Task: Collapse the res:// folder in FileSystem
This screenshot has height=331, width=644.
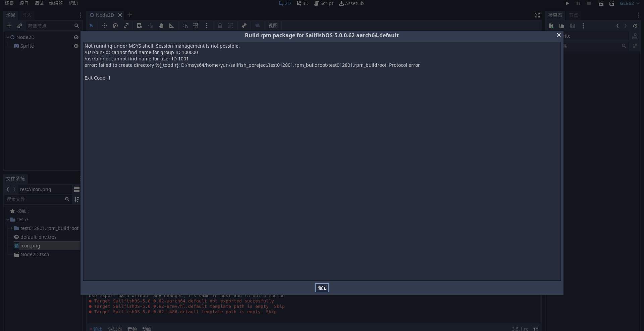Action: pyautogui.click(x=7, y=220)
